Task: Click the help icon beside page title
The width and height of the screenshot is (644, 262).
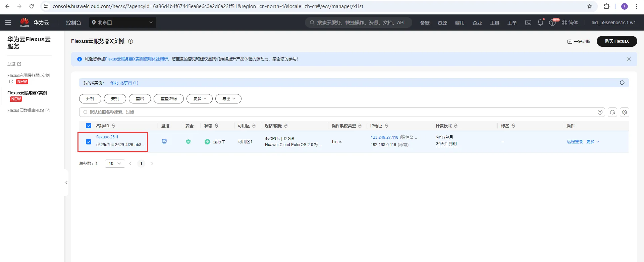Action: (131, 41)
